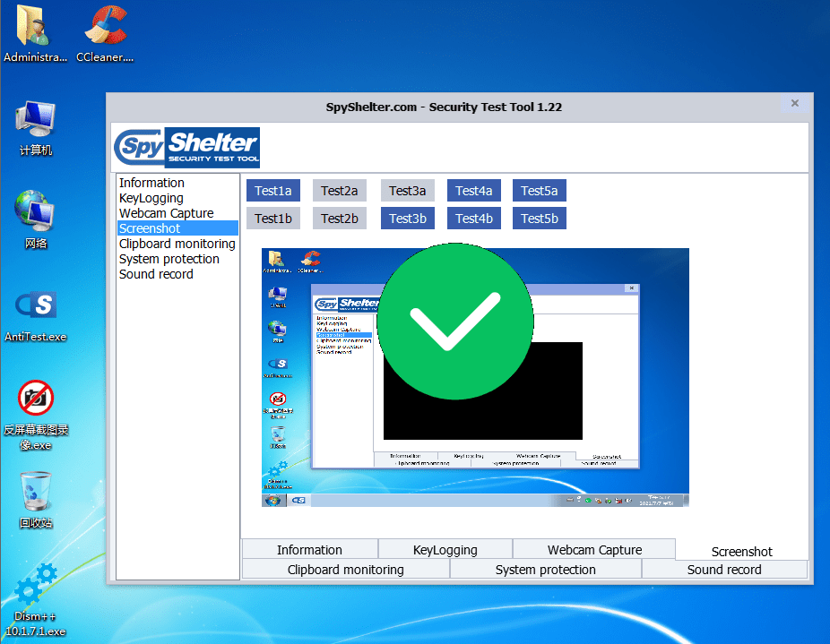Select Information in the left list

(177, 183)
